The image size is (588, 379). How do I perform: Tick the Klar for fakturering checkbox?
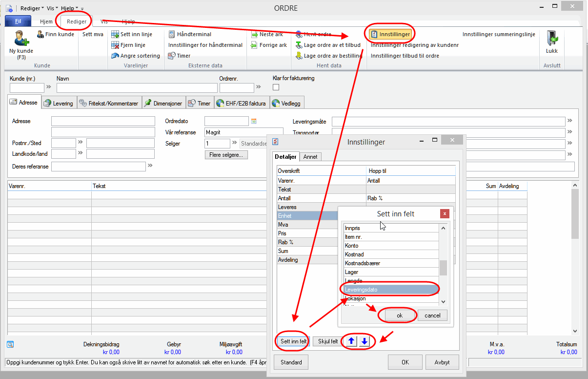(x=276, y=87)
